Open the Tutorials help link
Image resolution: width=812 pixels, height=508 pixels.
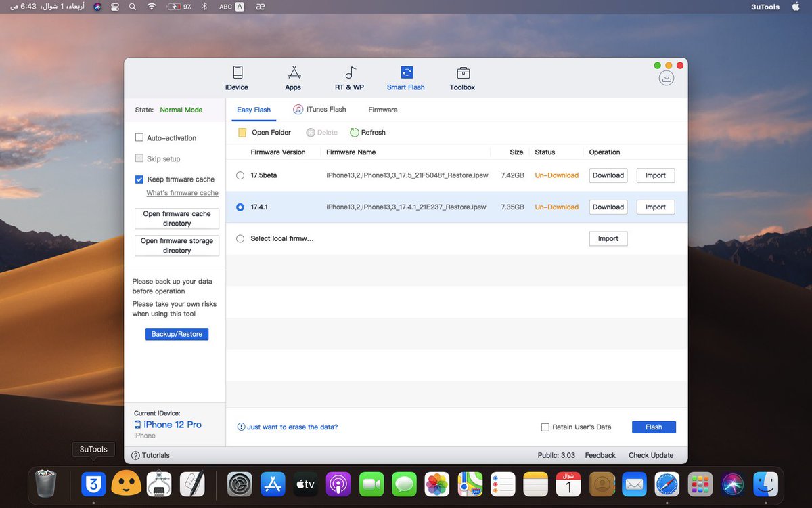click(150, 455)
